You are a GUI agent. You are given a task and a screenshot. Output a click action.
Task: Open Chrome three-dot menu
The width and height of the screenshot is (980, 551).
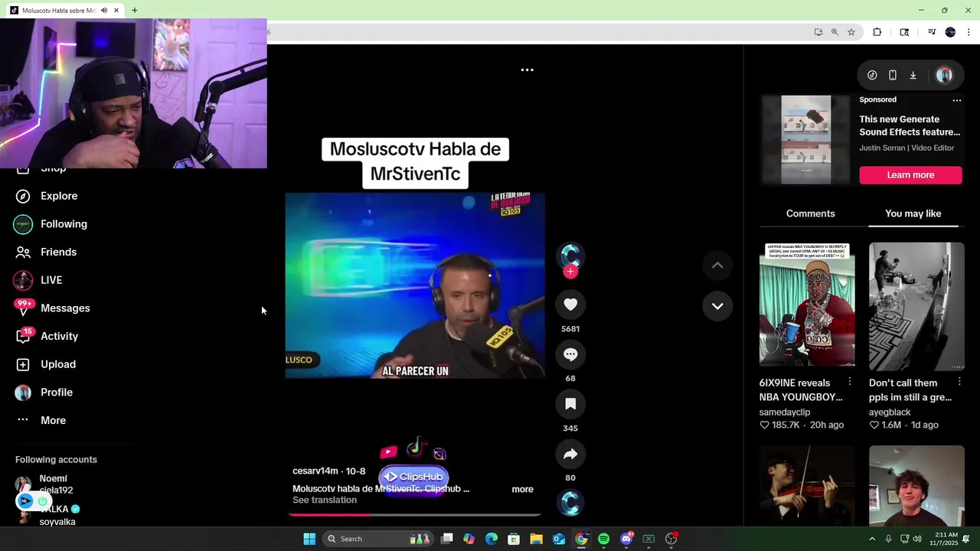click(969, 32)
